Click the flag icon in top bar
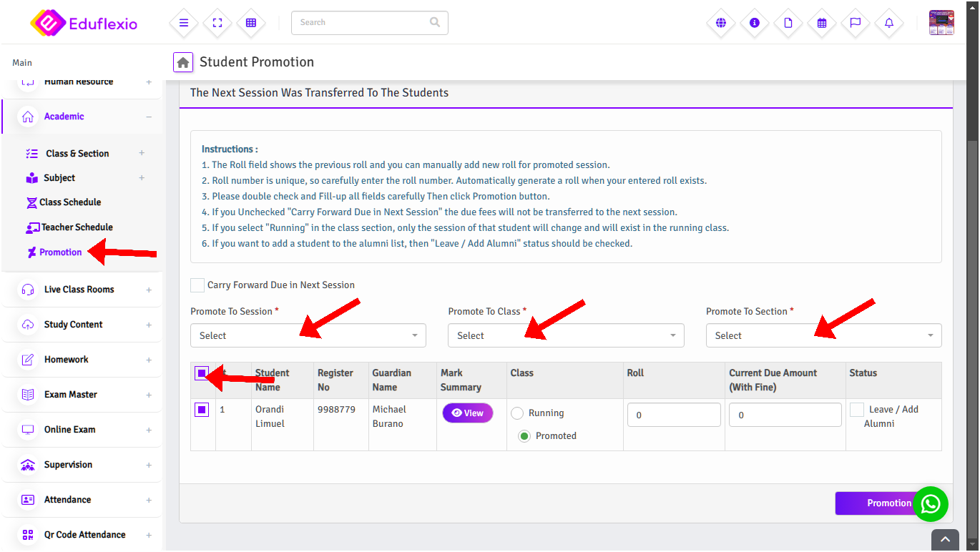 856,23
